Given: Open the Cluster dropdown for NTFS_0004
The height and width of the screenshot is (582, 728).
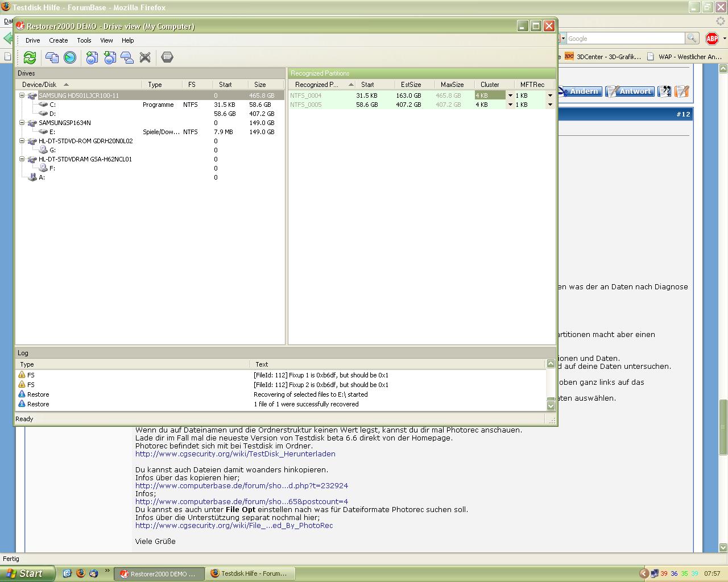Looking at the screenshot, I should (510, 95).
